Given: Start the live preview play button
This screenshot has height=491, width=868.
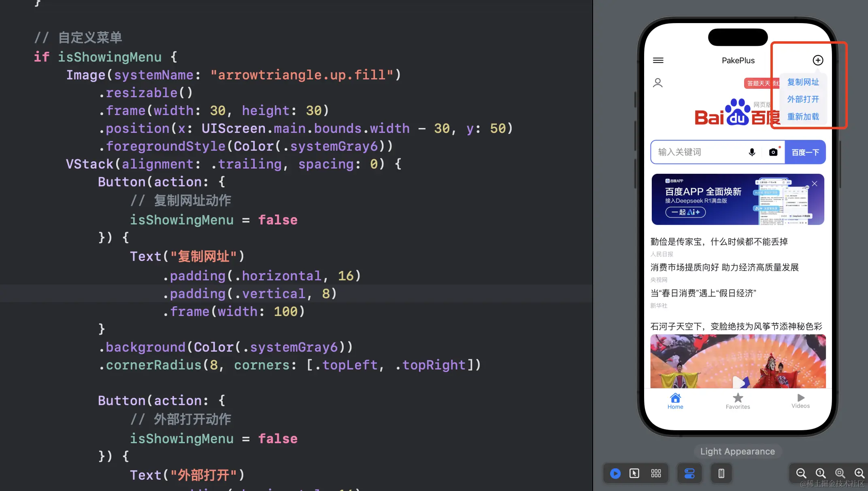Looking at the screenshot, I should 615,473.
